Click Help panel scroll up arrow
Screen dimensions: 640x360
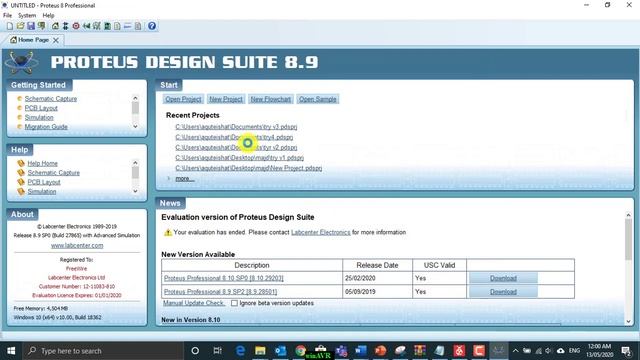135,162
